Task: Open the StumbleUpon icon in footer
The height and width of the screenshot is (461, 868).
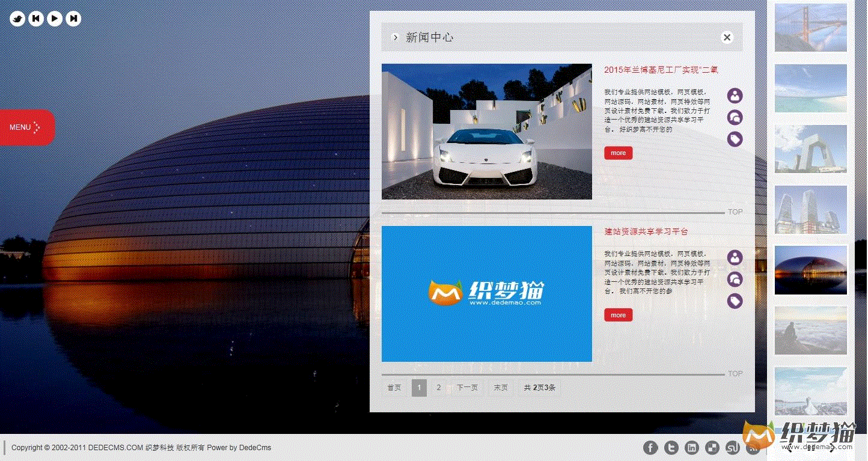Action: [x=732, y=447]
